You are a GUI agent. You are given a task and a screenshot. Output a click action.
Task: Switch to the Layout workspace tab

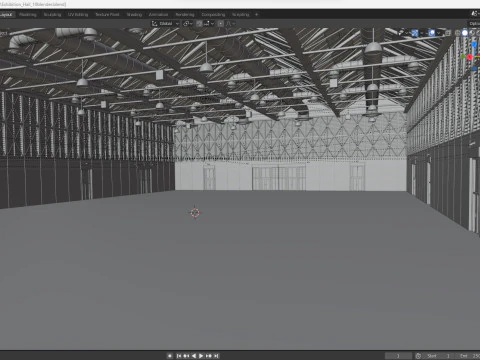[7, 15]
